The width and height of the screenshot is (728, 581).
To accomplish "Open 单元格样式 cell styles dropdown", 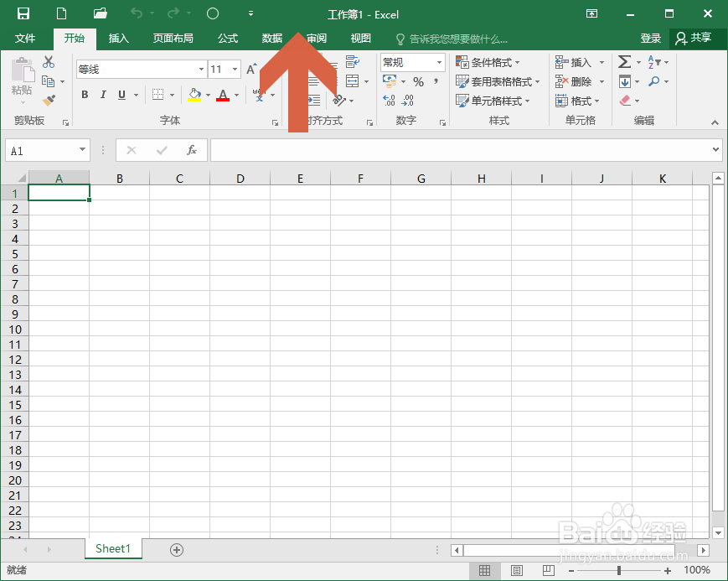I will tap(493, 101).
